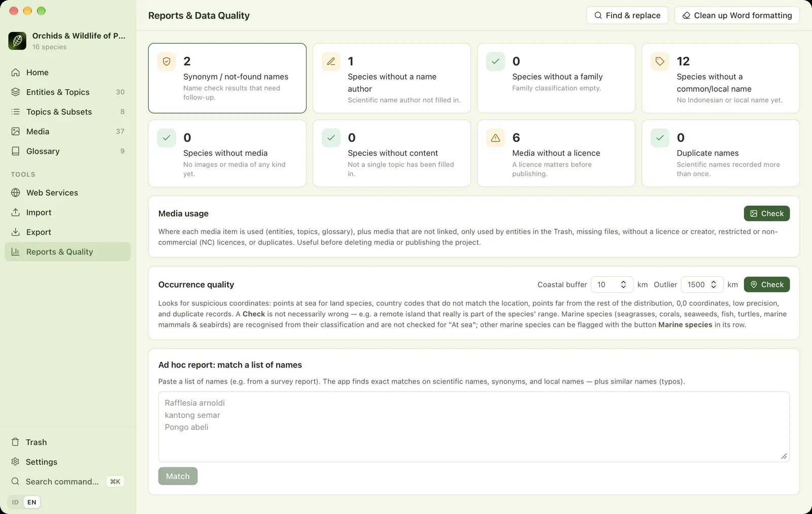Open the Species without a common/local name card
812x514 pixels.
721,78
